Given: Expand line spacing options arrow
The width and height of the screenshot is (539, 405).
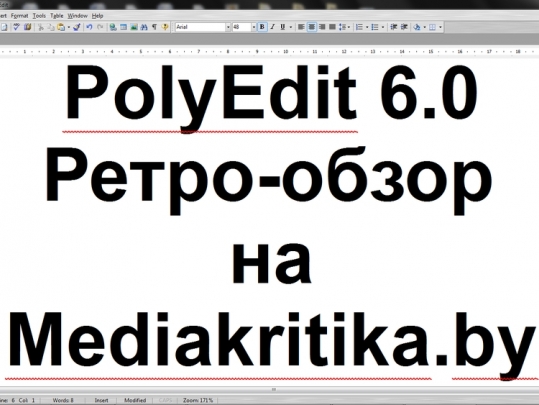Looking at the screenshot, I should point(349,27).
